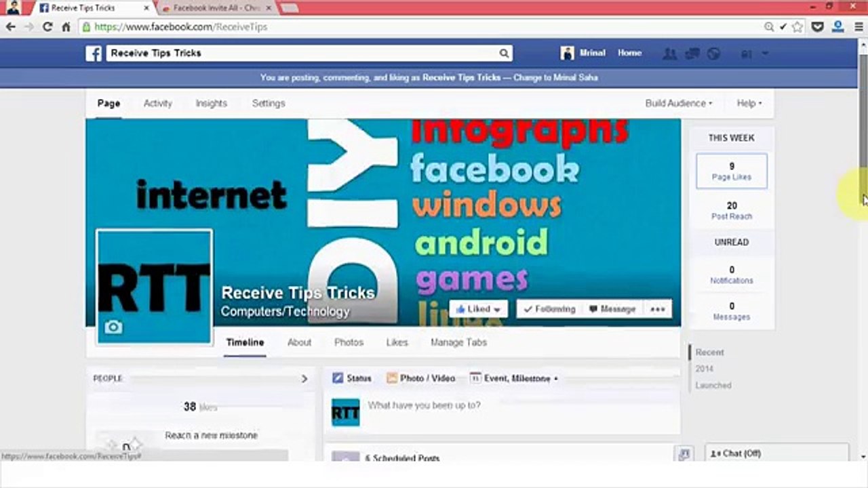
Task: Select the Timeline tab
Action: (245, 343)
